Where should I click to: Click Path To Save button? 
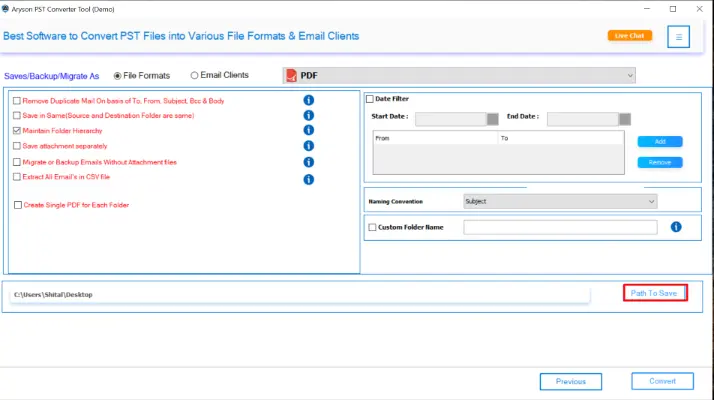[x=655, y=293]
